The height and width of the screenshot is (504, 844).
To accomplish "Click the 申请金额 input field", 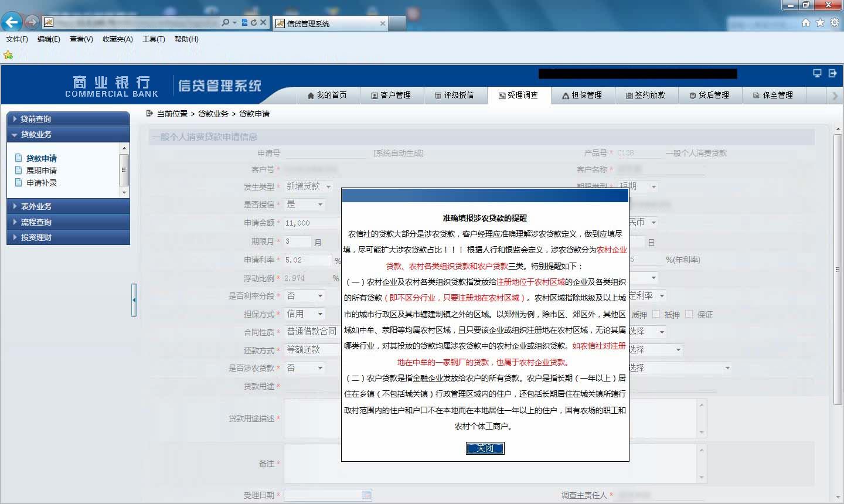I will pos(313,223).
